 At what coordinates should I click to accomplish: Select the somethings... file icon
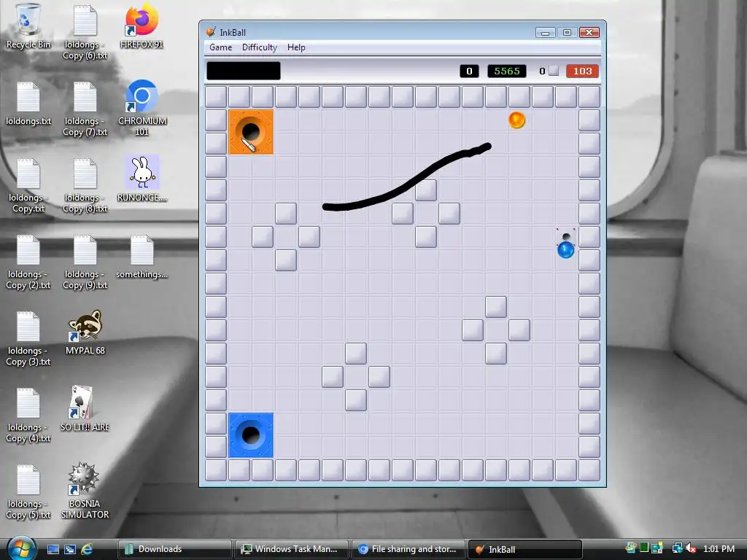point(142,256)
